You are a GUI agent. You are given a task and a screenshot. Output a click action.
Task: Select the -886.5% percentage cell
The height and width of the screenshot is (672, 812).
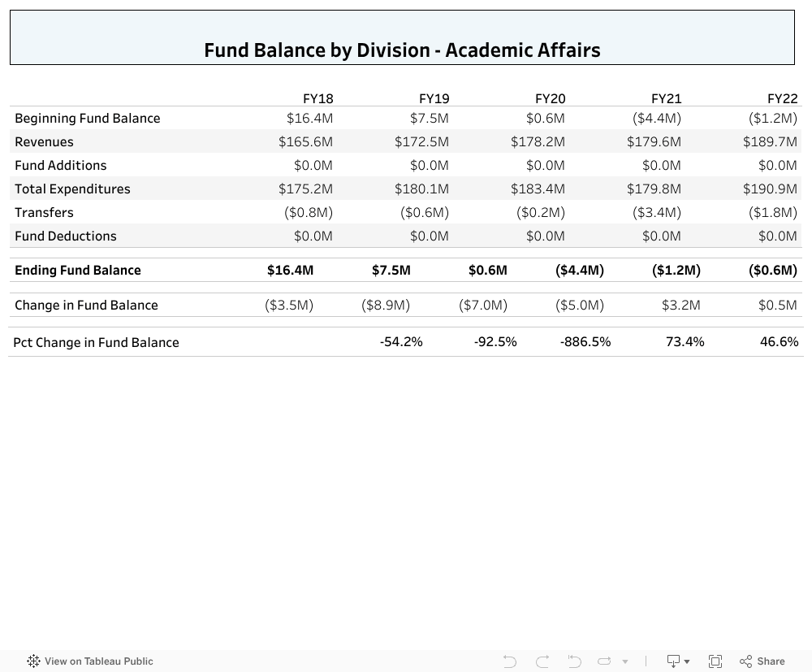coord(585,342)
